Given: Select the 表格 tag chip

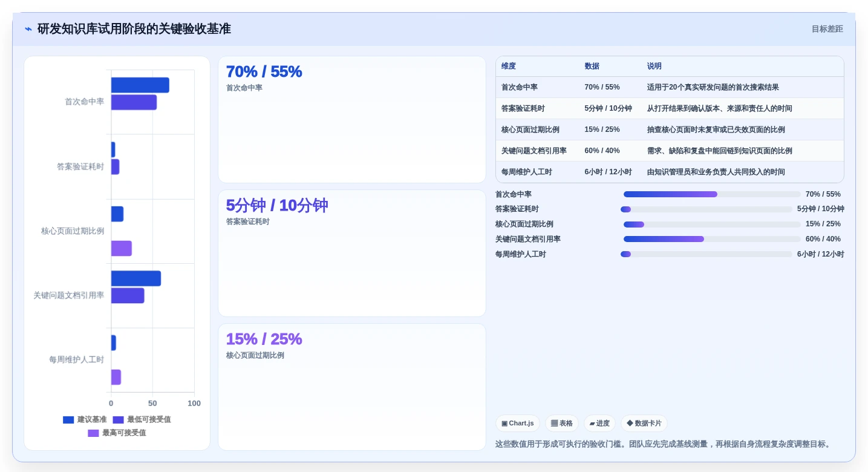Looking at the screenshot, I should coord(561,423).
